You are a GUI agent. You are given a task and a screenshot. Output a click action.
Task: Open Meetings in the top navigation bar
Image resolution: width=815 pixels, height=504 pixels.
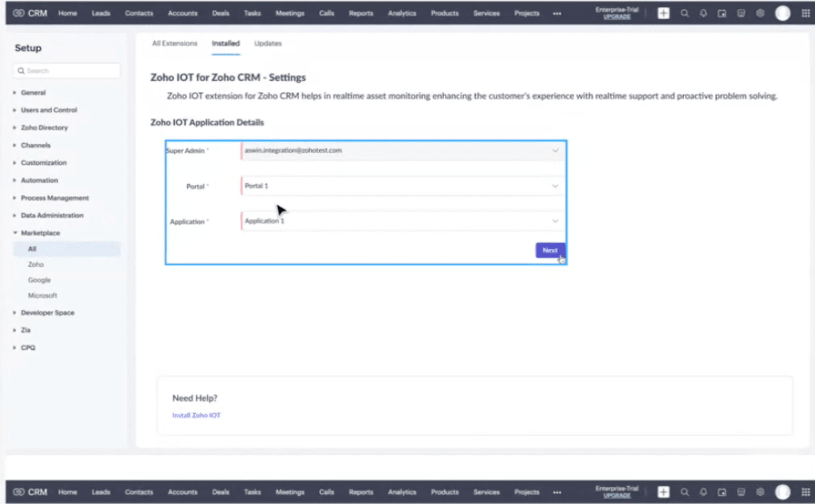pyautogui.click(x=290, y=13)
